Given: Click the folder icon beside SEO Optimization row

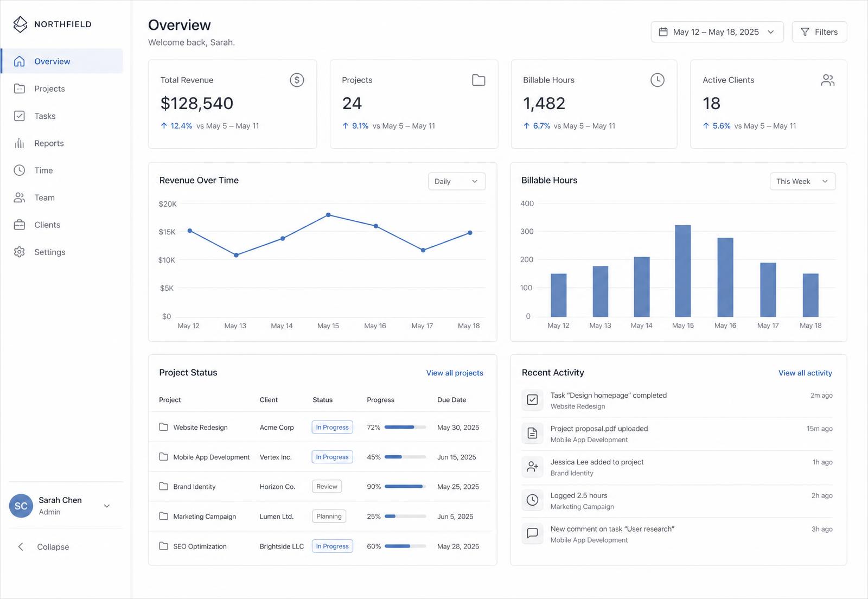Looking at the screenshot, I should (163, 546).
